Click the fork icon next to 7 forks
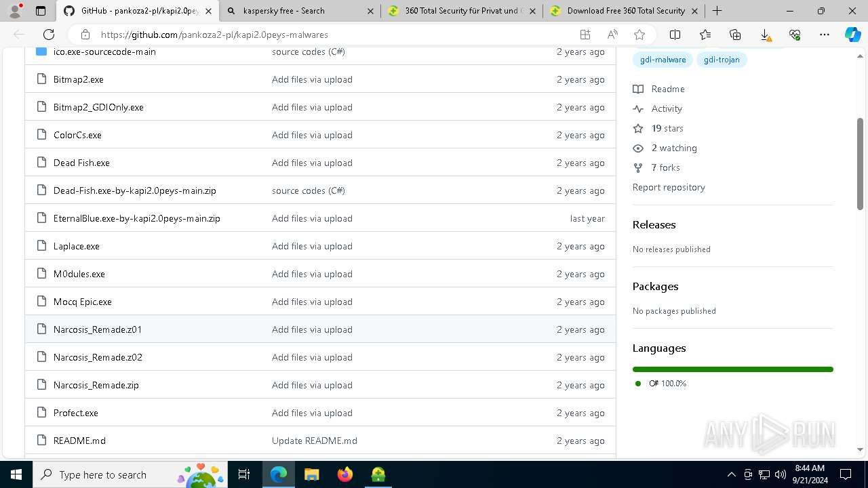The height and width of the screenshot is (488, 868). [638, 167]
